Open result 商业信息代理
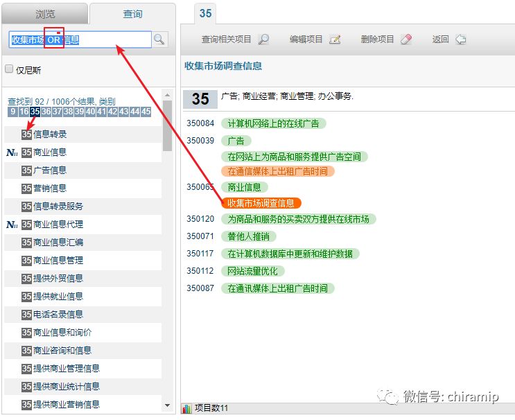This screenshot has height=420, width=515. coord(58,225)
